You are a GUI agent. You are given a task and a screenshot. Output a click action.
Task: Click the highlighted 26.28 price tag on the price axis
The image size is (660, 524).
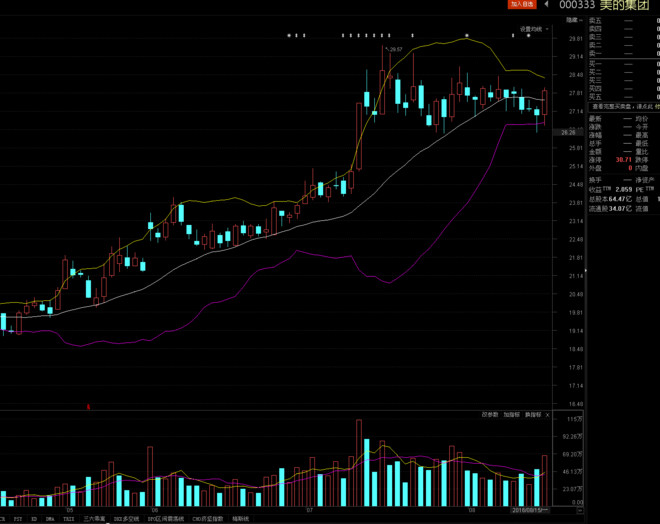568,132
